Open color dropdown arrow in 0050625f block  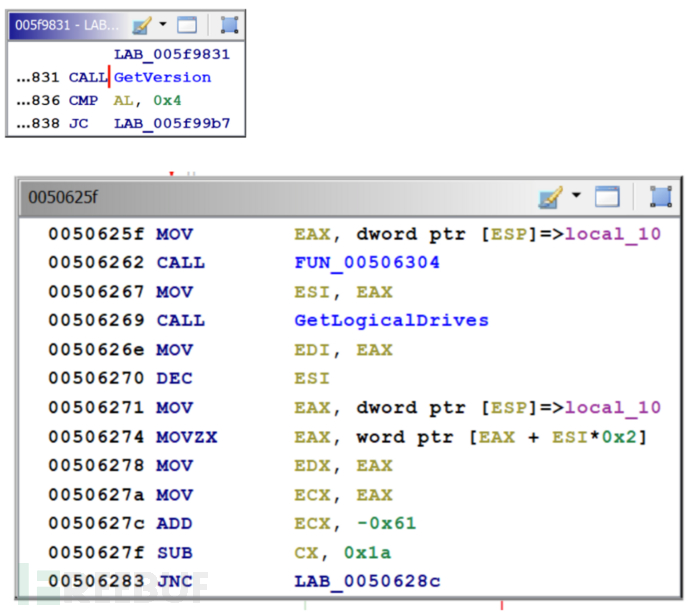coord(578,197)
